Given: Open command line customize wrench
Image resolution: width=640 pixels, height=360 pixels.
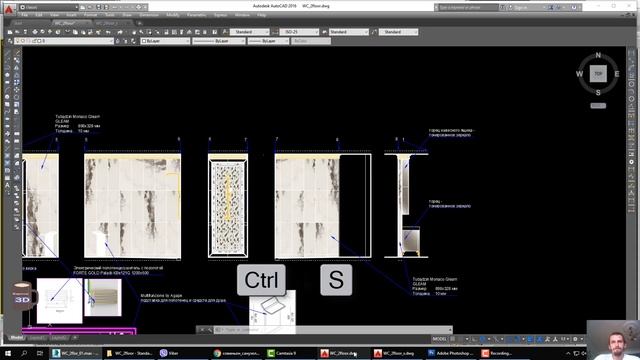Looking at the screenshot, I should pos(210,330).
